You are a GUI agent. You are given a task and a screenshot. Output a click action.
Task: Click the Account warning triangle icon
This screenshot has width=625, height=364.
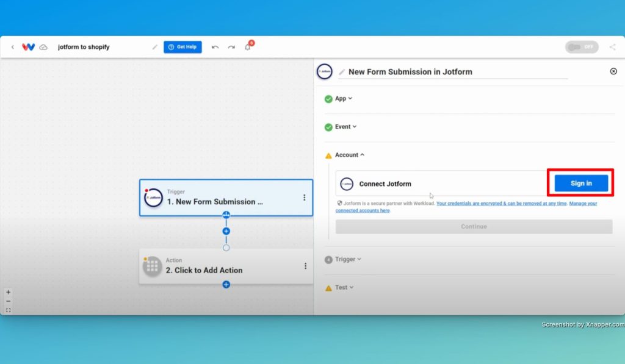(x=328, y=155)
